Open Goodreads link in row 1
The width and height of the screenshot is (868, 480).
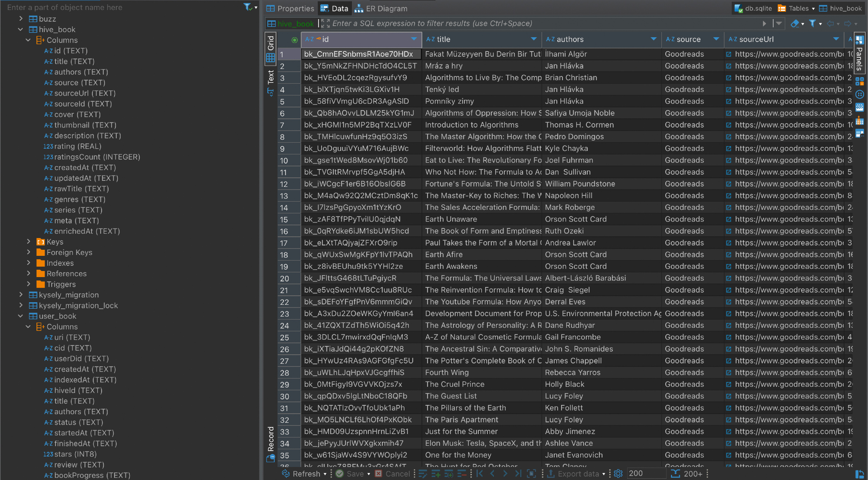[728, 54]
